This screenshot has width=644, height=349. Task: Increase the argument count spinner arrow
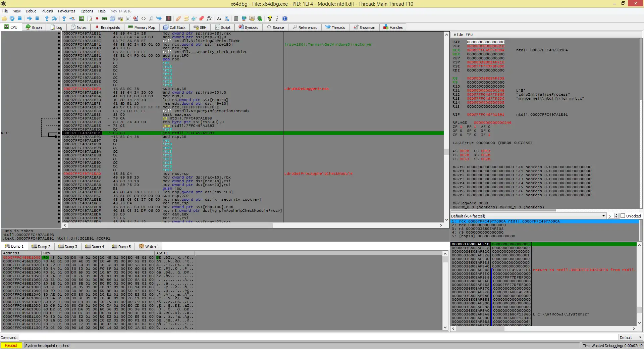tap(616, 215)
